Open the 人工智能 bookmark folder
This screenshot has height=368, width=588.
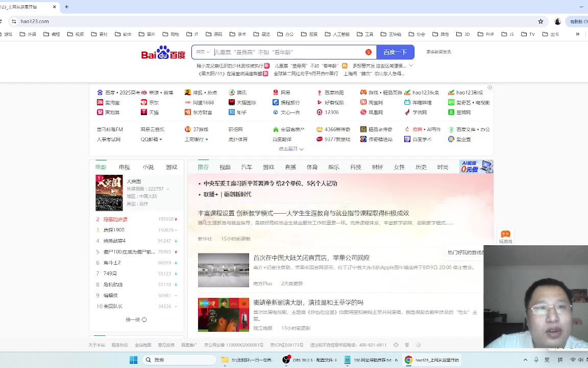coord(337,34)
